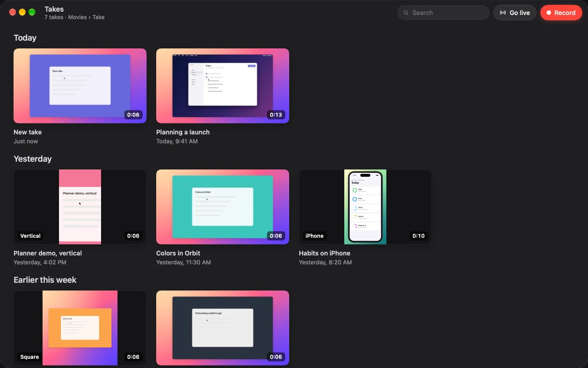Click the Today, 9:41 AM timestamp
This screenshot has height=368, width=588.
177,141
